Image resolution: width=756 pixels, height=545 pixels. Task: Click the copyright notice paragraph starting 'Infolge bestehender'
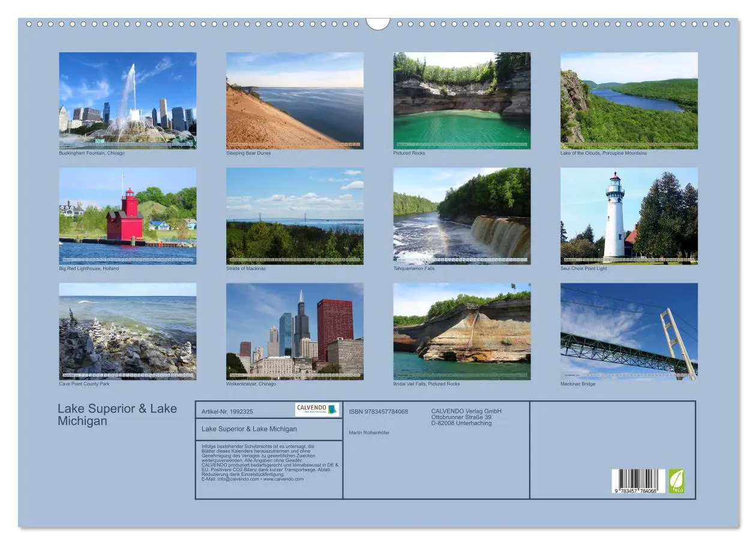[270, 463]
